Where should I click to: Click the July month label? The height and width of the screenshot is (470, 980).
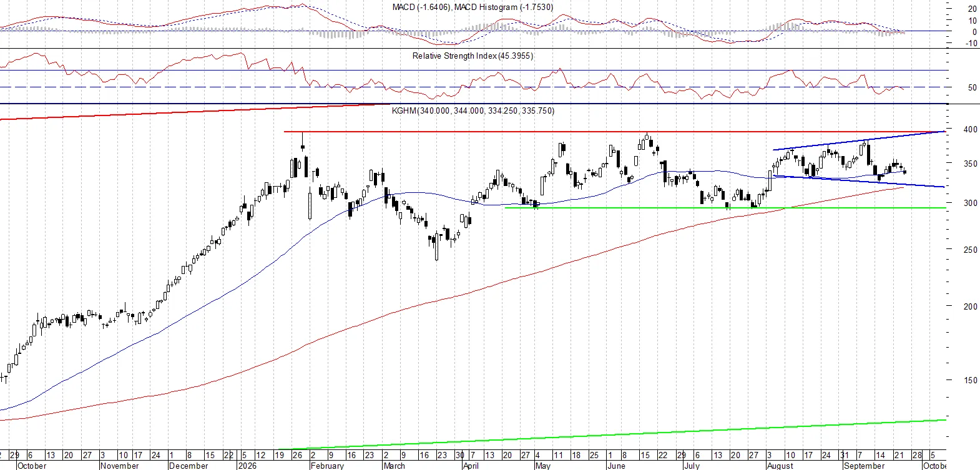pyautogui.click(x=692, y=466)
